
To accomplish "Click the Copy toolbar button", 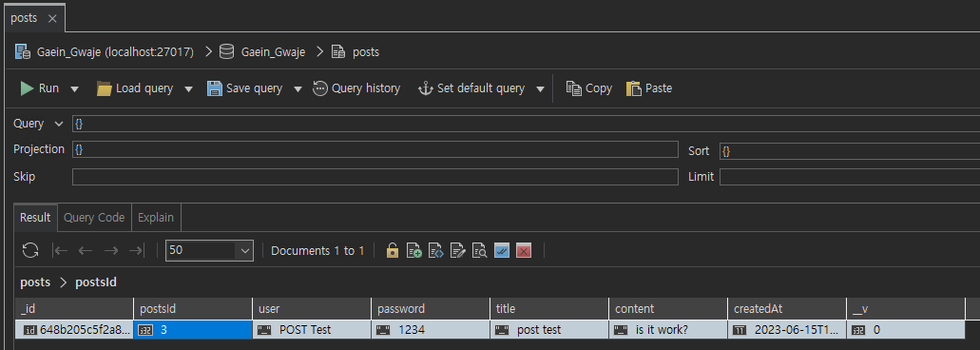I will point(588,88).
